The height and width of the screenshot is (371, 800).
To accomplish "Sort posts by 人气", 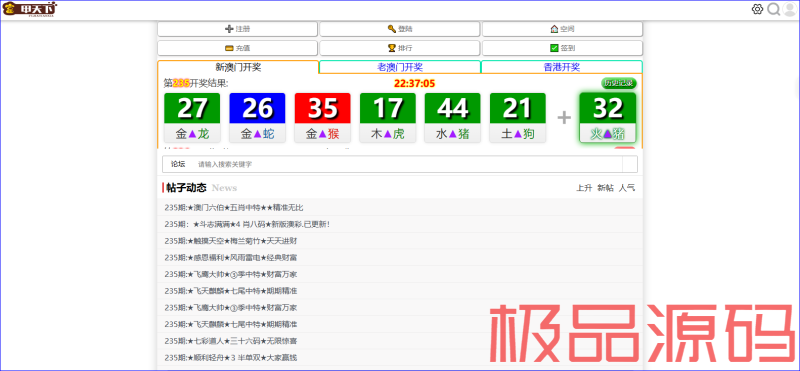I will click(627, 188).
